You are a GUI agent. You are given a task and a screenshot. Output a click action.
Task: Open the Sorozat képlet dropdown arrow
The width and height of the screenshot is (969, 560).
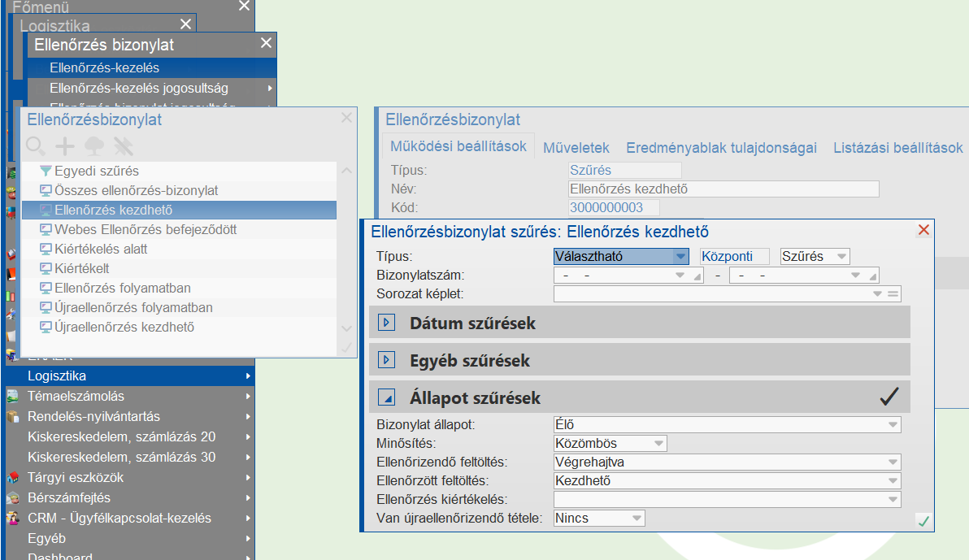click(x=877, y=294)
